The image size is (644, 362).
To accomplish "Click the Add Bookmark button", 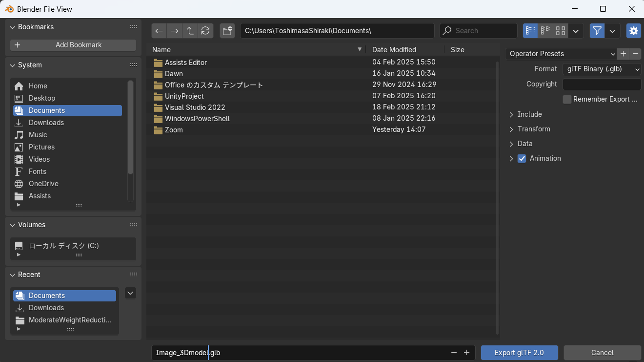I will tap(73, 45).
